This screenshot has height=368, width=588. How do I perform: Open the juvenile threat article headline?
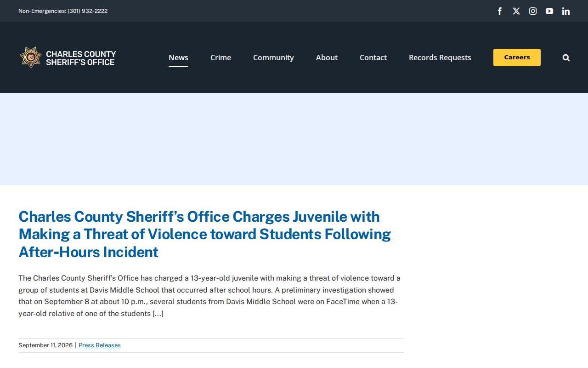[204, 234]
